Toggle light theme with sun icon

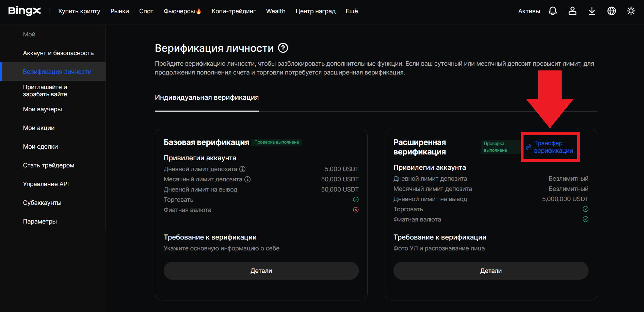pos(631,11)
